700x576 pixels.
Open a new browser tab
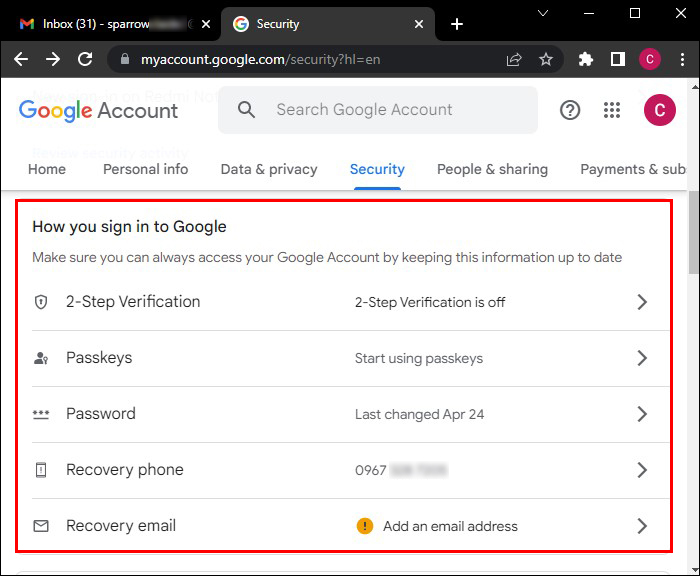pyautogui.click(x=457, y=24)
